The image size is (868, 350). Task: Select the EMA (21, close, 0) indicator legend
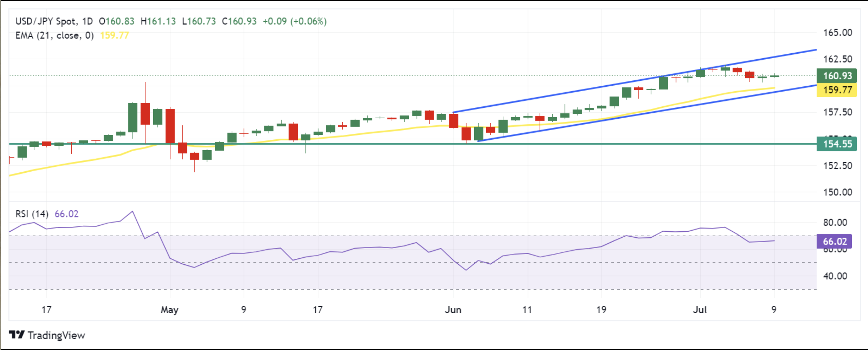54,36
